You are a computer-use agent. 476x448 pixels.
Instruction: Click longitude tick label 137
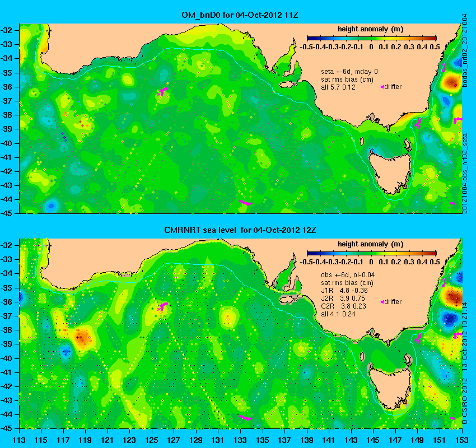(284, 440)
